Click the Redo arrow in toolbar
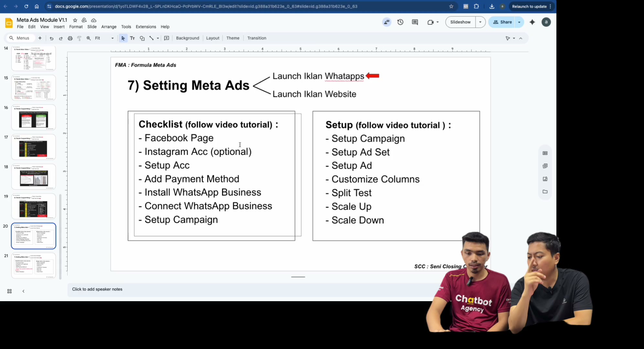The image size is (644, 349). click(x=60, y=38)
